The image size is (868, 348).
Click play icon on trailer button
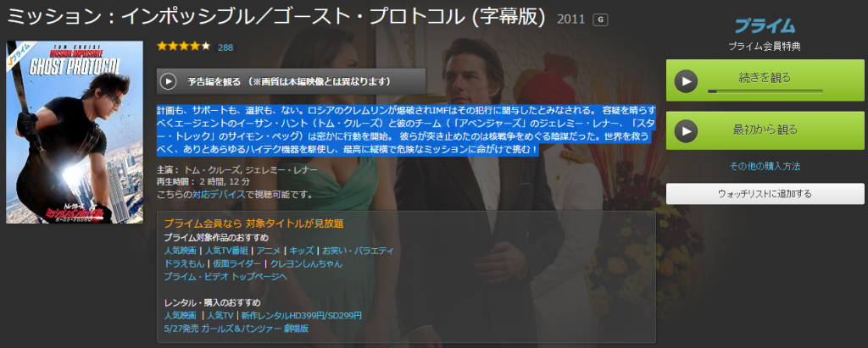click(x=169, y=82)
